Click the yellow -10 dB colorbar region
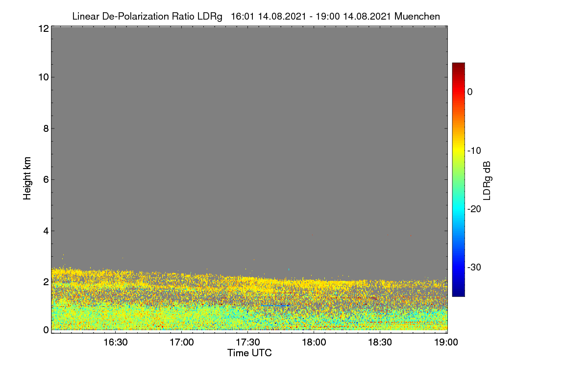This screenshot has width=588, height=392. pyautogui.click(x=458, y=150)
